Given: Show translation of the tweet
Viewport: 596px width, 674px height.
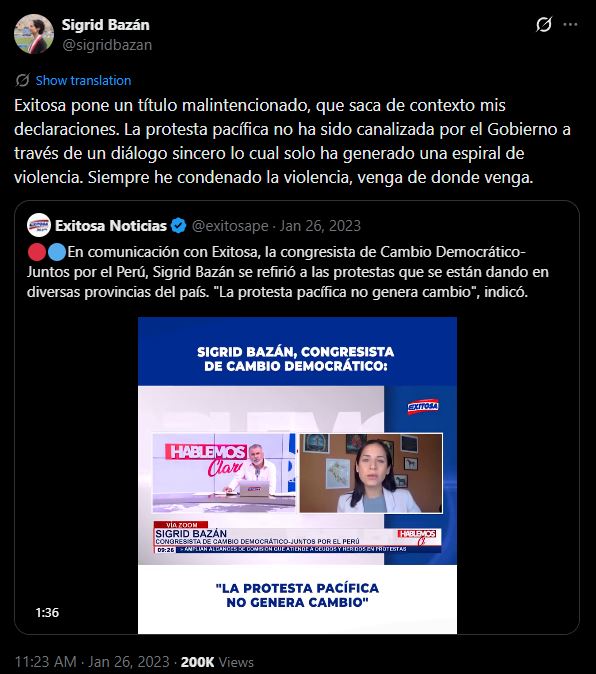Looking at the screenshot, I should pos(83,80).
